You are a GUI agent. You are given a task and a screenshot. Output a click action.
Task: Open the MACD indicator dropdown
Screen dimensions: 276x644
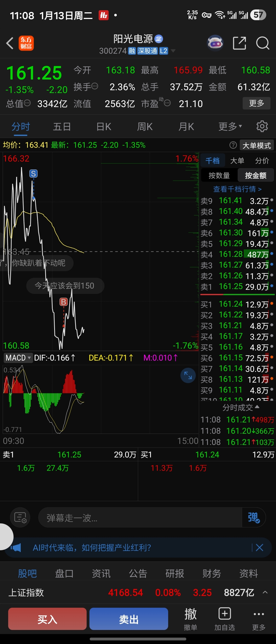click(x=18, y=358)
